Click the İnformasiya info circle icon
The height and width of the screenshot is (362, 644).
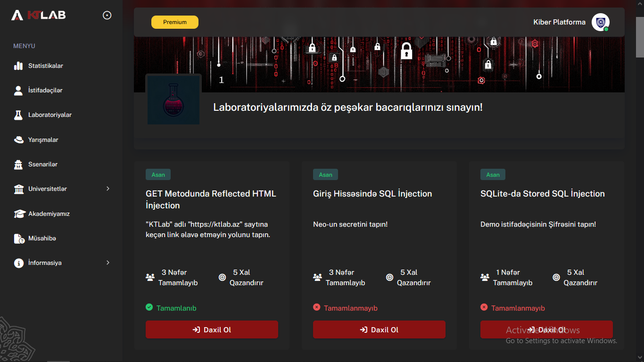tap(18, 263)
